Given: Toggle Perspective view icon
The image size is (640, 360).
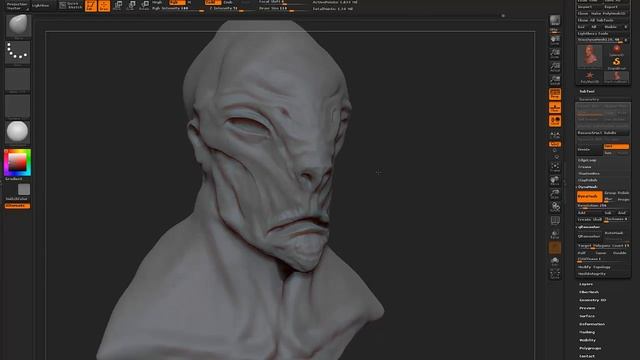Looking at the screenshot, I should pos(555,94).
